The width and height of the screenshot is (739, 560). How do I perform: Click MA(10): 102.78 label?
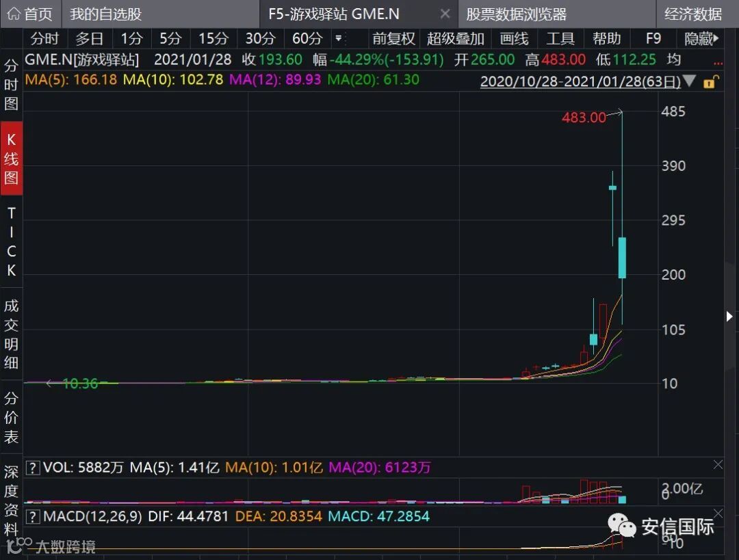173,79
